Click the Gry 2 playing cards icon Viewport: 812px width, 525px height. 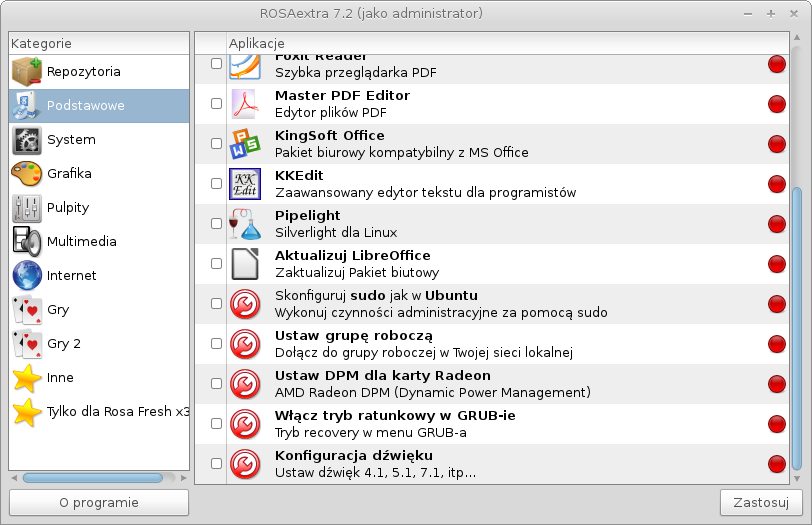coord(26,344)
